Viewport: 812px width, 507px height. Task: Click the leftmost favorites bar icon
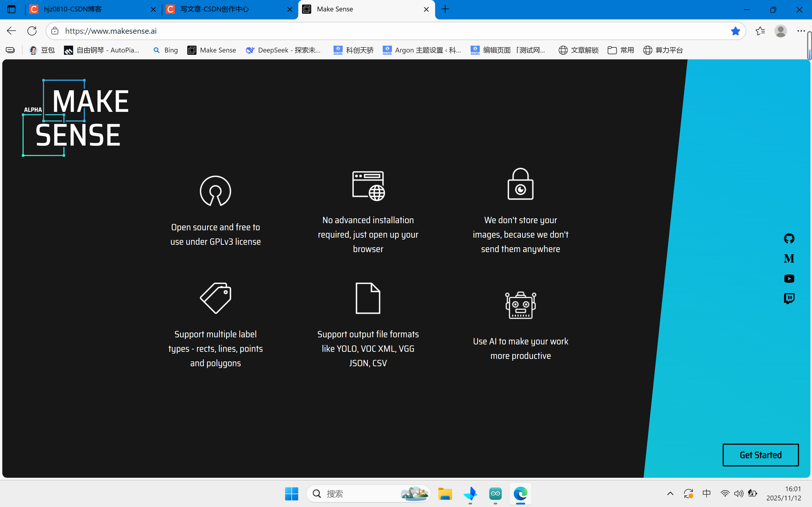coord(10,50)
